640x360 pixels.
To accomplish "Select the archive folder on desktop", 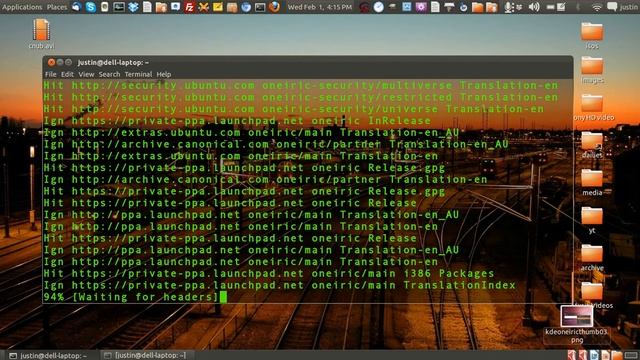I will [x=592, y=258].
